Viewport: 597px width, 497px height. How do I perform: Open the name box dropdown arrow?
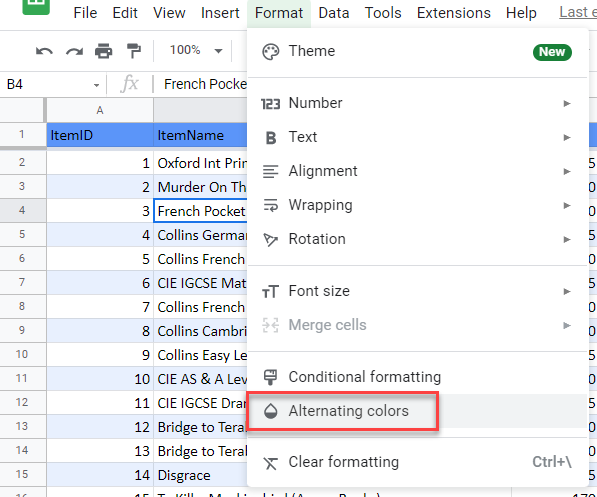point(96,85)
